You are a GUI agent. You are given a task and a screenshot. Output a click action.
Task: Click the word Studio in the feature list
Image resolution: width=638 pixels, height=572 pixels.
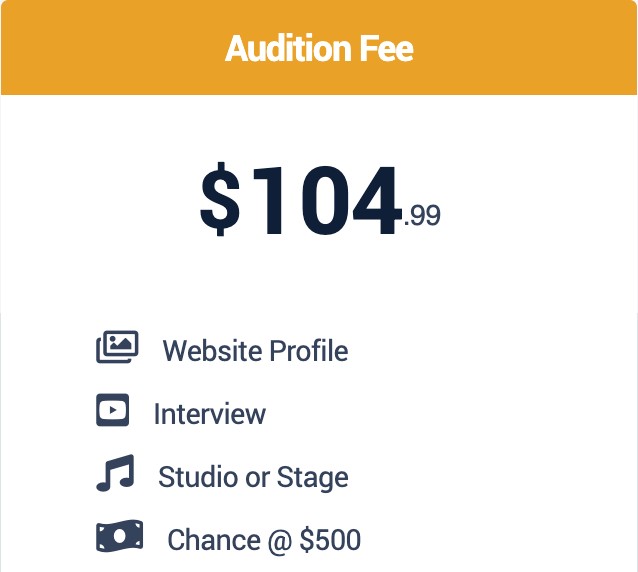click(191, 477)
